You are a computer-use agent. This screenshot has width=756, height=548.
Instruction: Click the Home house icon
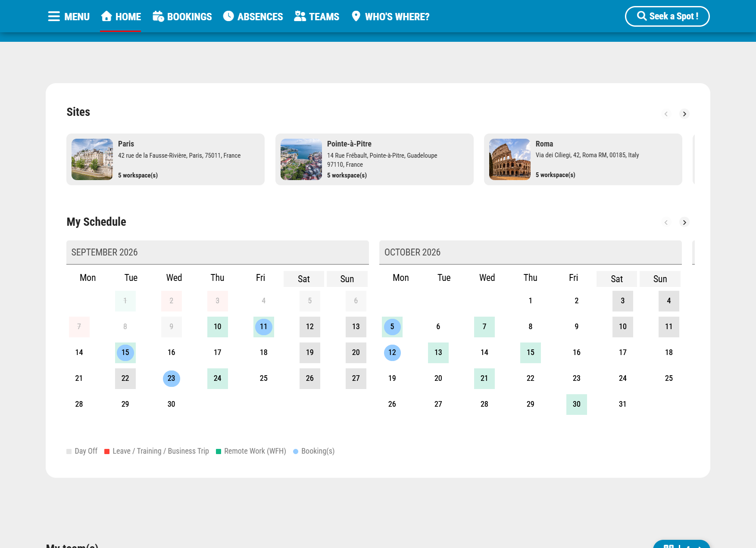tap(106, 16)
